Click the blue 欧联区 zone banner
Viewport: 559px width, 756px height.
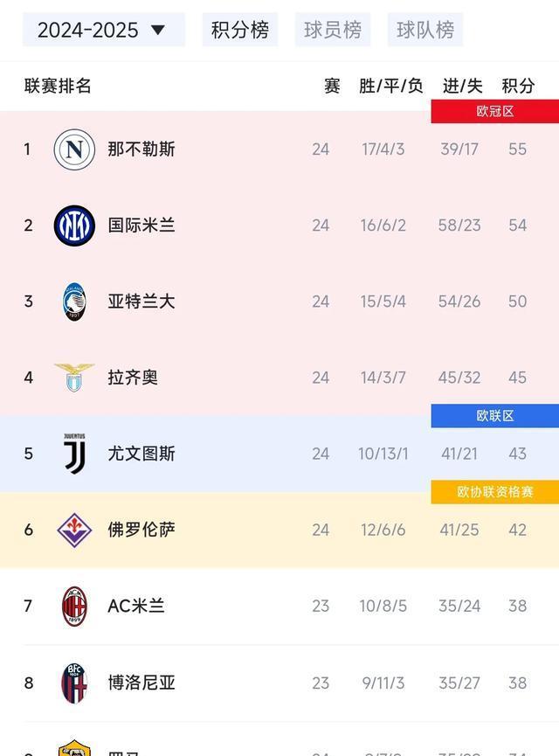pyautogui.click(x=494, y=416)
